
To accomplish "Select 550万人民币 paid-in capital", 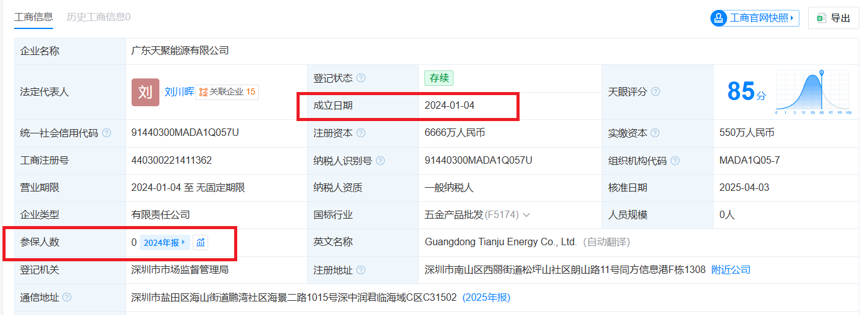I will 747,133.
